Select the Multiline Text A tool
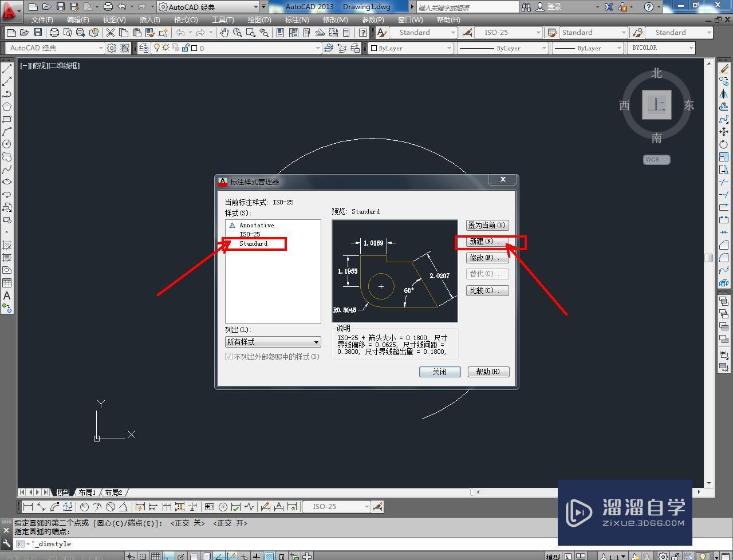Image resolution: width=733 pixels, height=560 pixels. [7, 295]
